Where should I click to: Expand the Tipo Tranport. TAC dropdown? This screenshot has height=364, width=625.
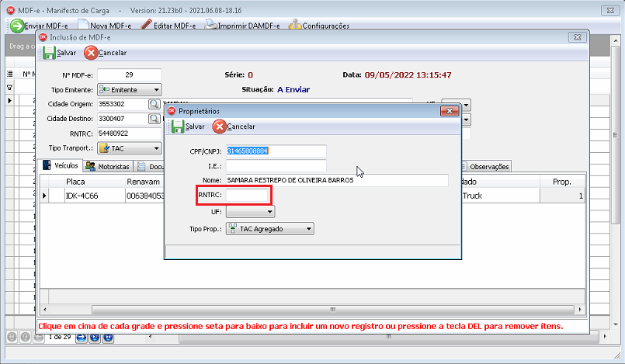pyautogui.click(x=130, y=148)
